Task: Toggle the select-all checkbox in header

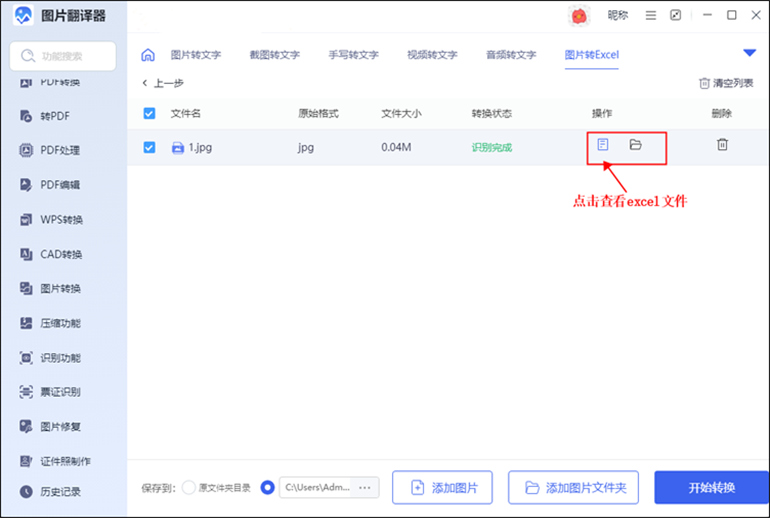Action: [x=149, y=113]
